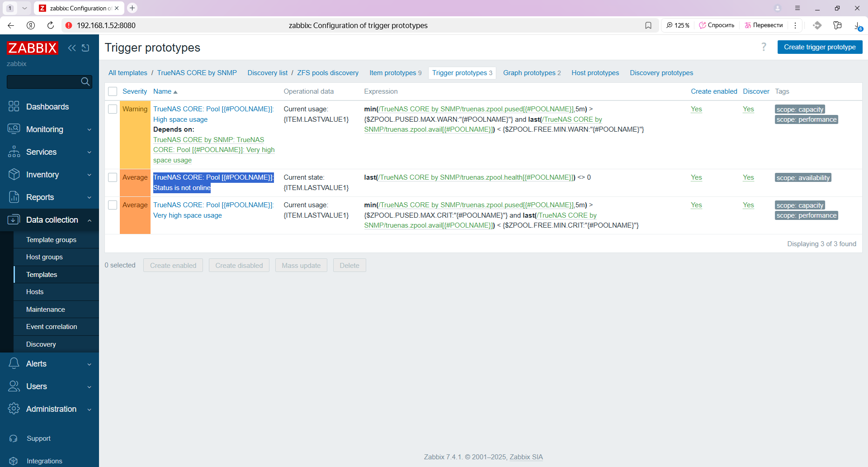Open ZFS pools discovery breadcrumb link
This screenshot has height=467, width=868.
[328, 73]
